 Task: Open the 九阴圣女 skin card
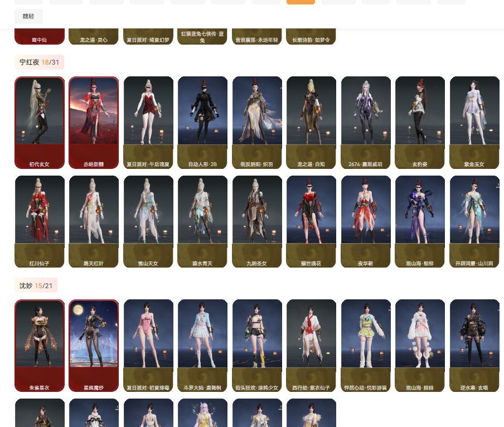click(257, 221)
